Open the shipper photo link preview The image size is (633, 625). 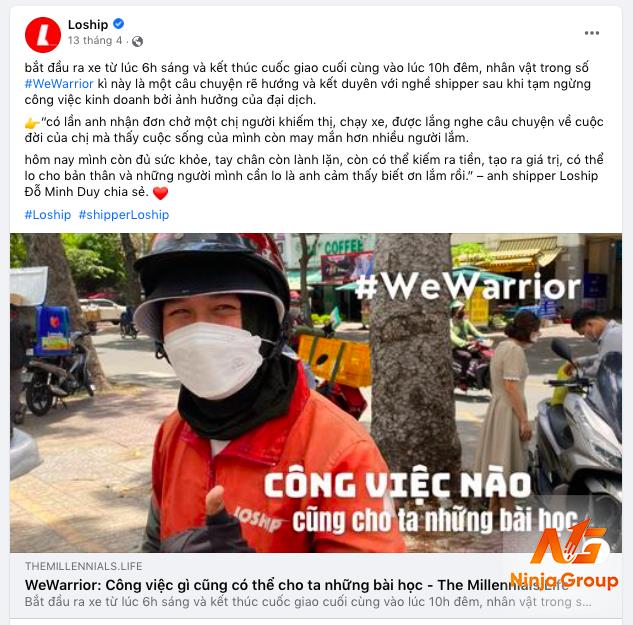pos(316,393)
